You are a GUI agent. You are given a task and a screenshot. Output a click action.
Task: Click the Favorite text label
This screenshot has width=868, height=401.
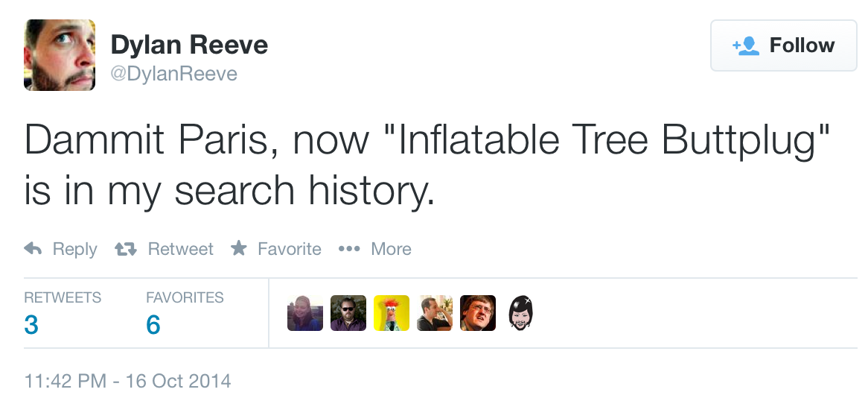(x=289, y=249)
